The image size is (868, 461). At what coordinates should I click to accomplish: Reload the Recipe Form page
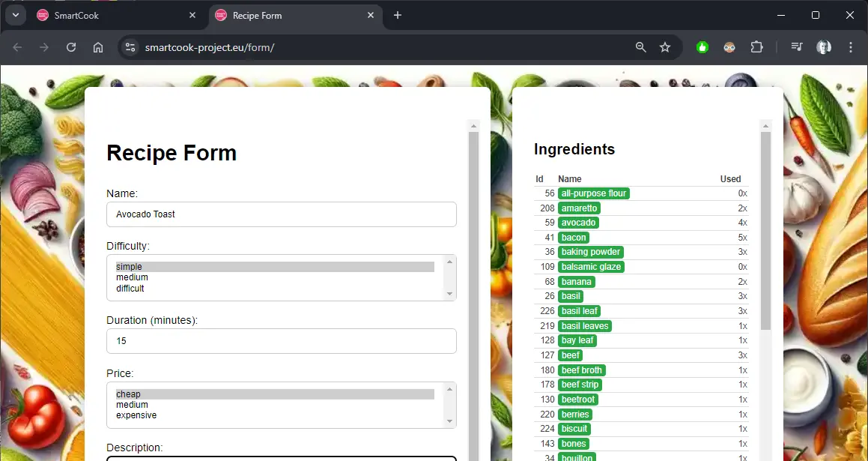71,47
